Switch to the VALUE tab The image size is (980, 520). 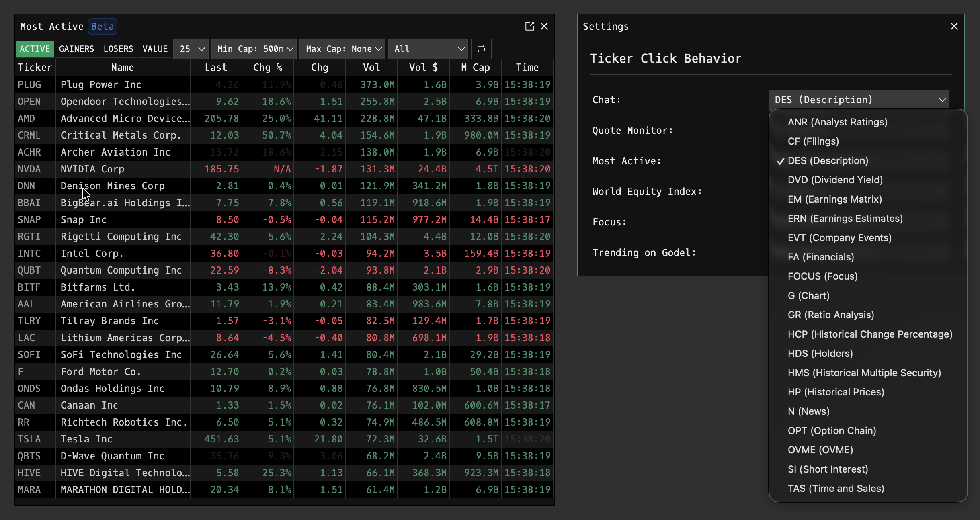point(155,49)
